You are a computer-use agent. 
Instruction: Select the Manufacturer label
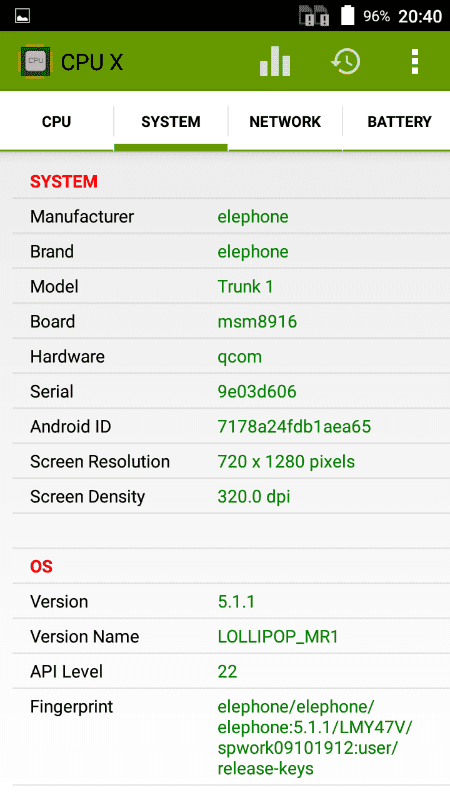pyautogui.click(x=82, y=216)
